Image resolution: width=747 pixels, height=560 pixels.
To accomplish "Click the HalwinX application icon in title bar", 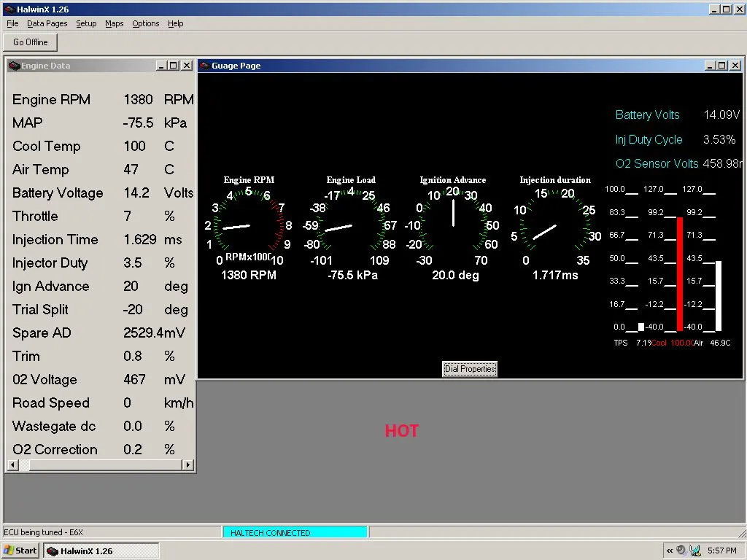I will pos(9,9).
